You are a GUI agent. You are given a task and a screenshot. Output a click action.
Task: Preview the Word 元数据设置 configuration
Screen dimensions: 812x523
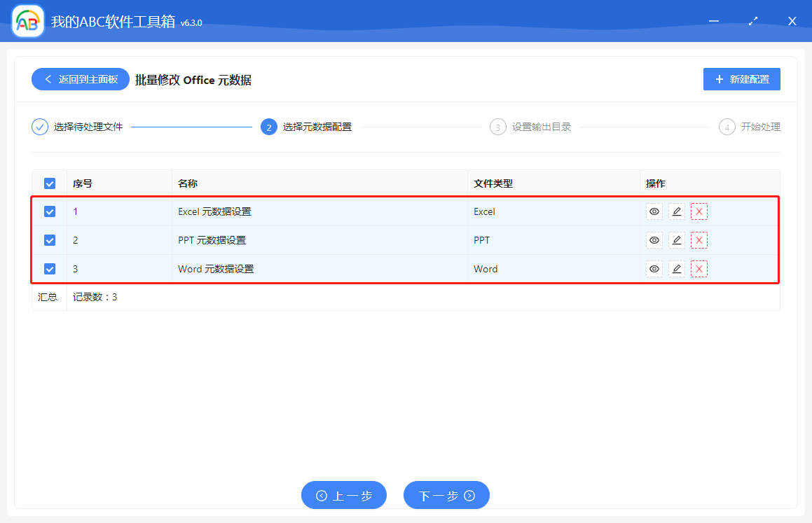(x=654, y=268)
